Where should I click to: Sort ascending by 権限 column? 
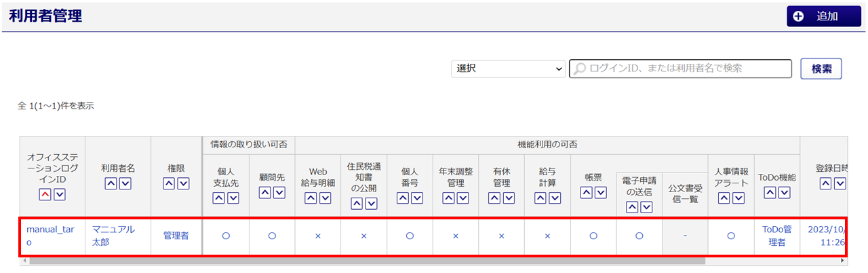click(170, 184)
